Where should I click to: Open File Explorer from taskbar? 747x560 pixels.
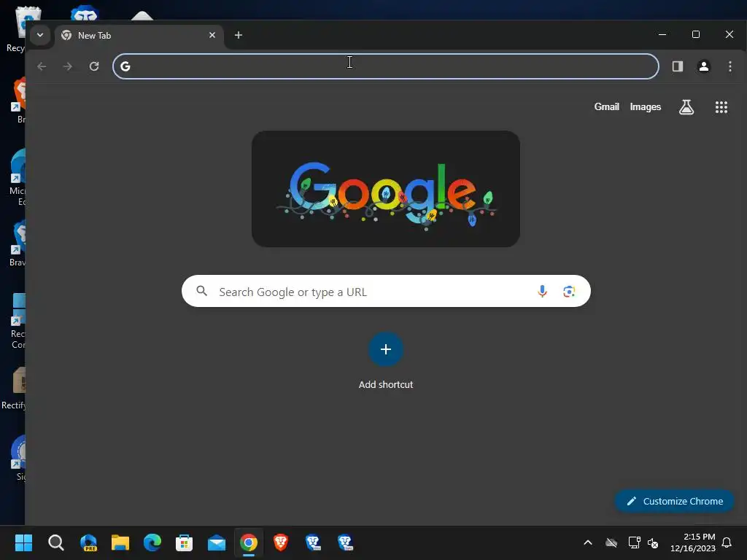coord(120,542)
